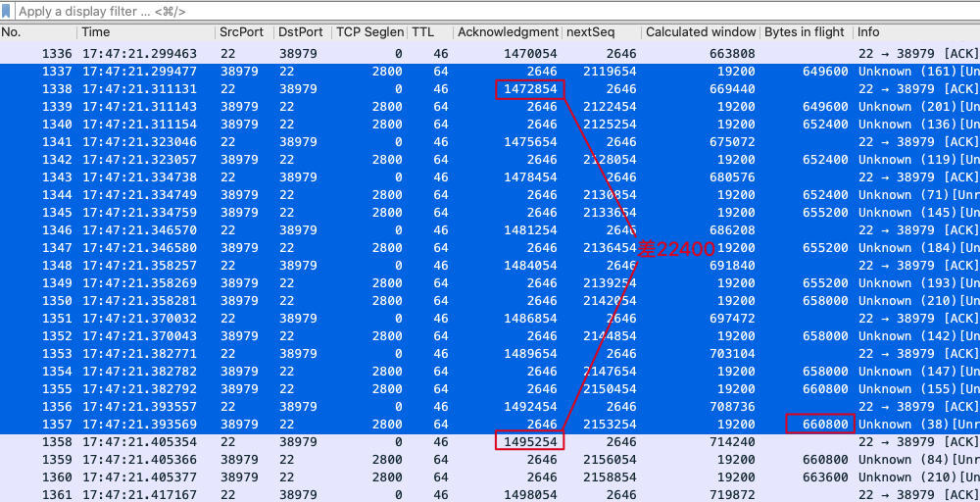Sort by Acknowledgment column header

click(508, 32)
